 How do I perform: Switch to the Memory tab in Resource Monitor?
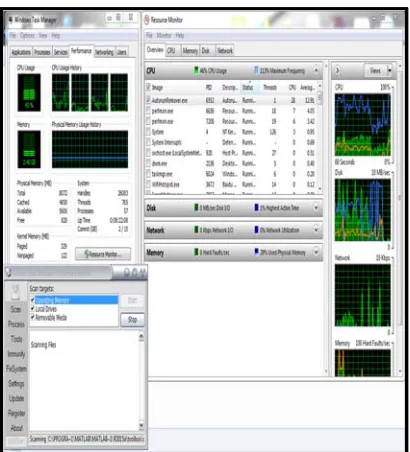coord(190,51)
